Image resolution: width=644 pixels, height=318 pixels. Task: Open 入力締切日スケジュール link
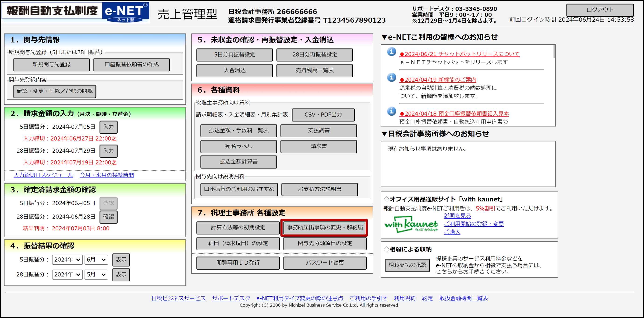(x=43, y=175)
